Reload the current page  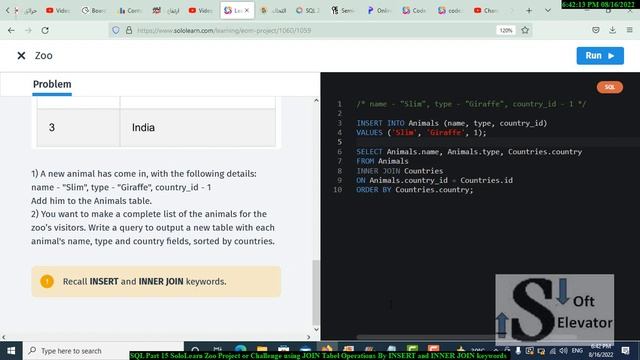(x=45, y=30)
